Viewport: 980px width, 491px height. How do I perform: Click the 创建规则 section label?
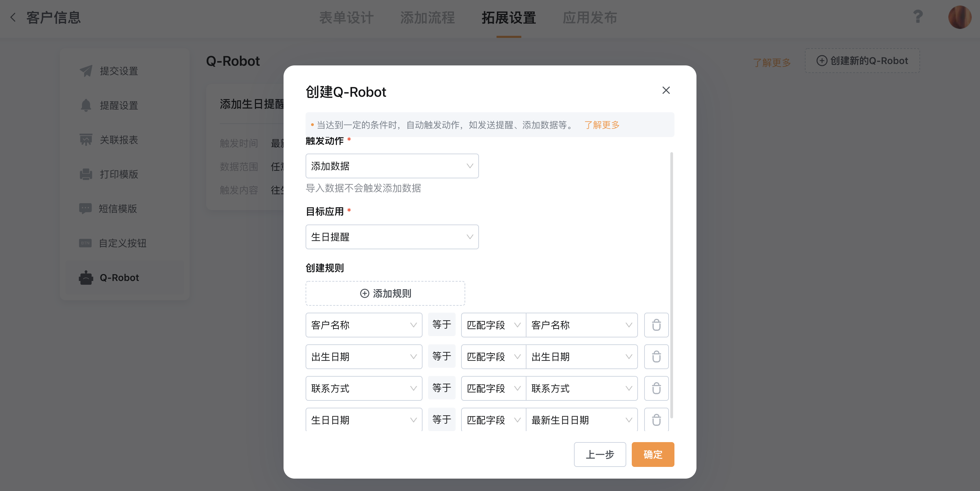click(x=325, y=268)
